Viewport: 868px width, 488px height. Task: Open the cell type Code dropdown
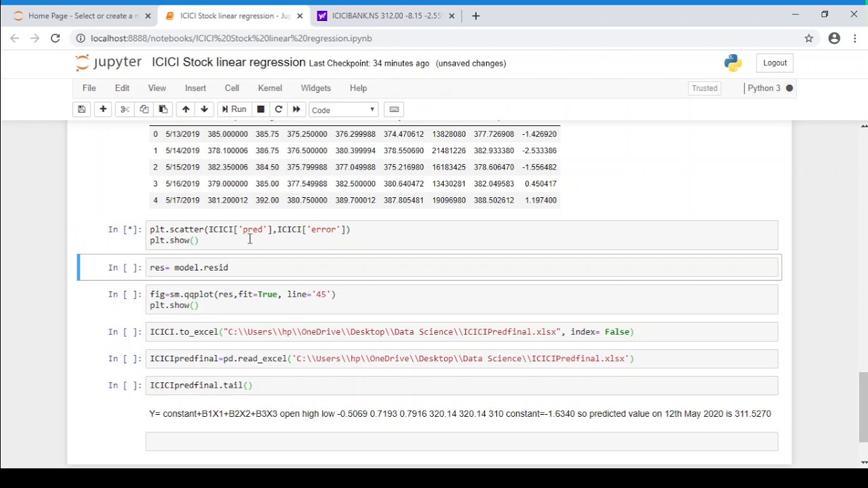click(343, 110)
